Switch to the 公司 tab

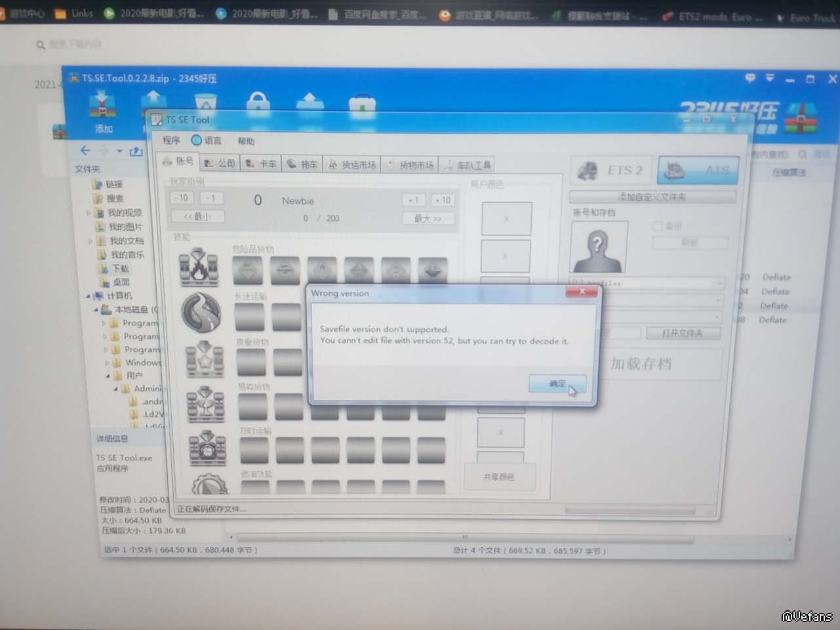(220, 163)
